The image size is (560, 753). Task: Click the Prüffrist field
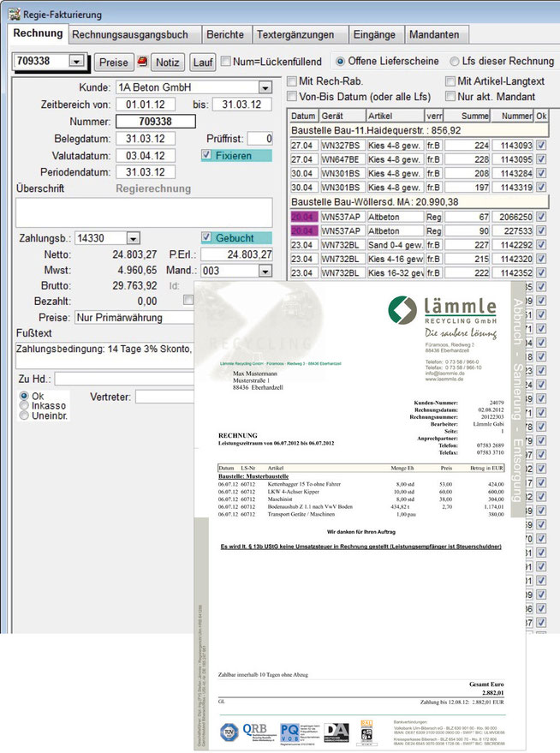click(x=260, y=139)
